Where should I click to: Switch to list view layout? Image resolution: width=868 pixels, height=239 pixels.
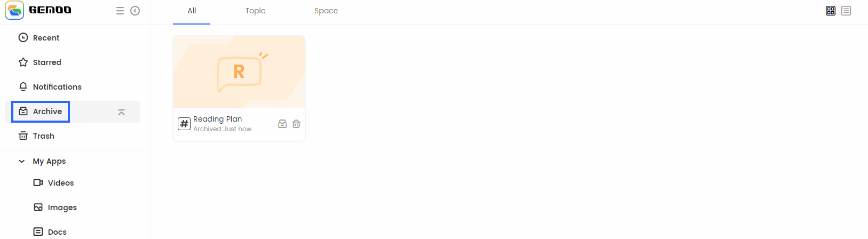point(846,11)
